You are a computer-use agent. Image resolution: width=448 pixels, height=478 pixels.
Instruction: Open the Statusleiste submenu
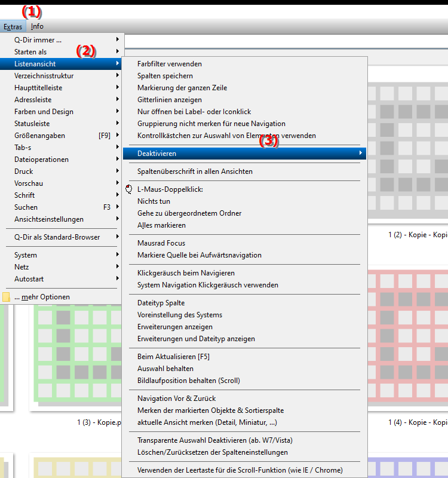(61, 124)
